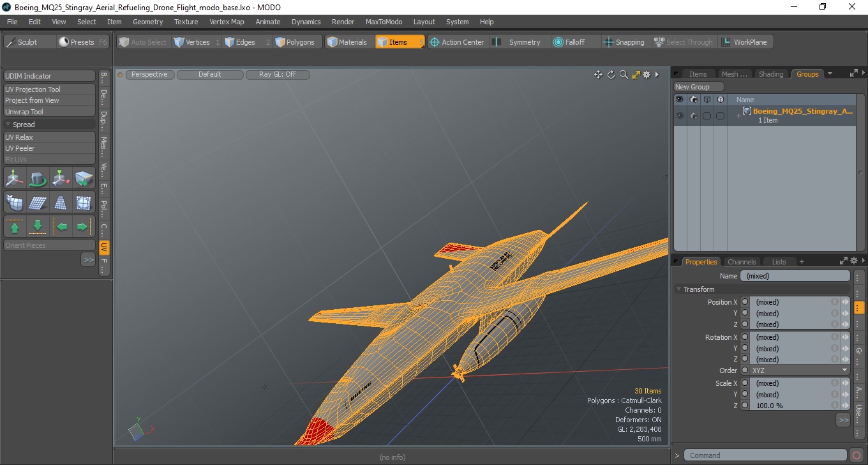Image resolution: width=868 pixels, height=465 pixels.
Task: Click the curved mesh UV icon
Action: click(15, 202)
